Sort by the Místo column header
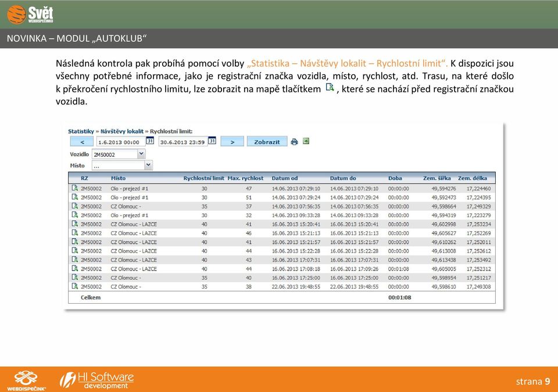Screen dimensions: 558x392 click(118, 178)
